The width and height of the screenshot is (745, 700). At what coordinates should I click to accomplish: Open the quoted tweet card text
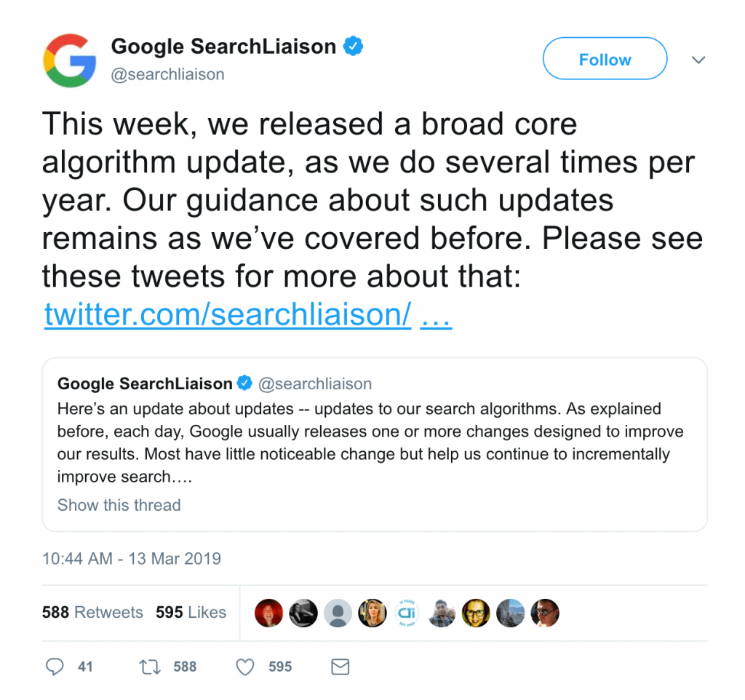pyautogui.click(x=370, y=442)
